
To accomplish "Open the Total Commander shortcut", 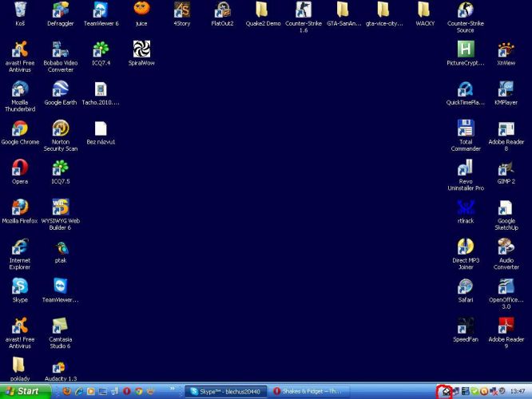I will [466, 136].
